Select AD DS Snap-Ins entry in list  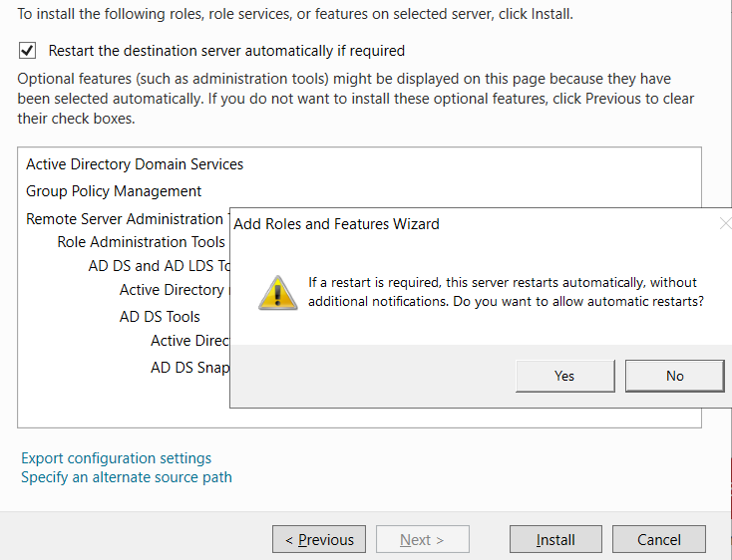click(x=190, y=368)
